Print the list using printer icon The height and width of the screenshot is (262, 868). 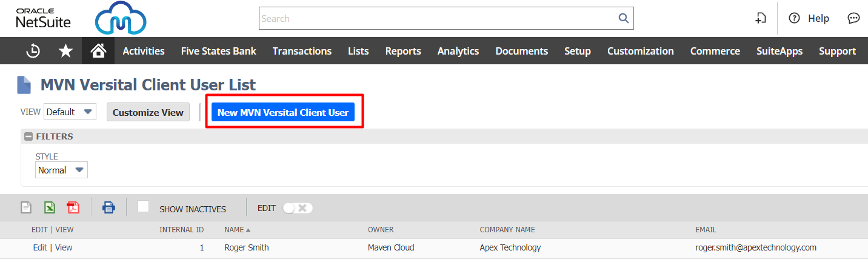point(109,208)
